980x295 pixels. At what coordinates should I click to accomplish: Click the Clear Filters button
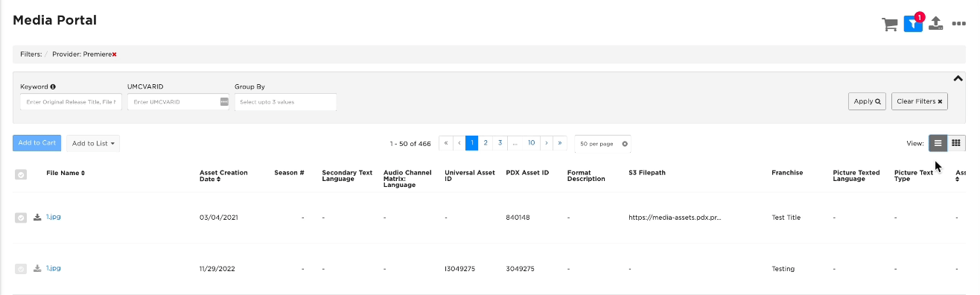919,101
